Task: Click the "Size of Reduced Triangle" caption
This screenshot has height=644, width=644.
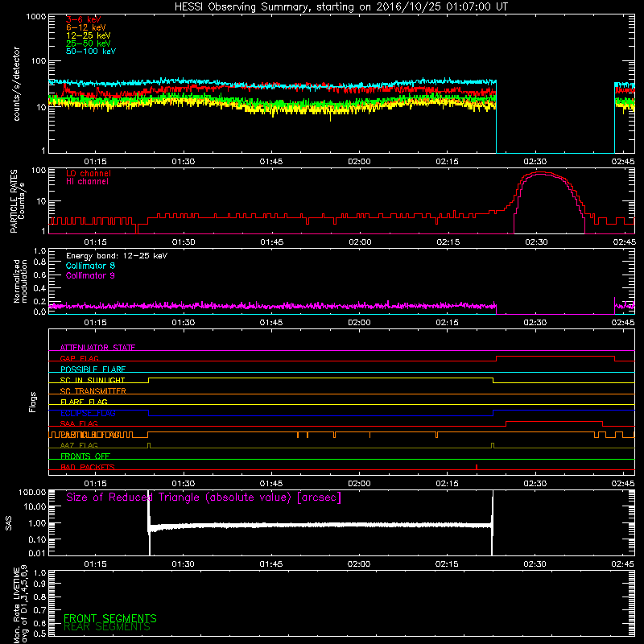Action: pyautogui.click(x=204, y=497)
